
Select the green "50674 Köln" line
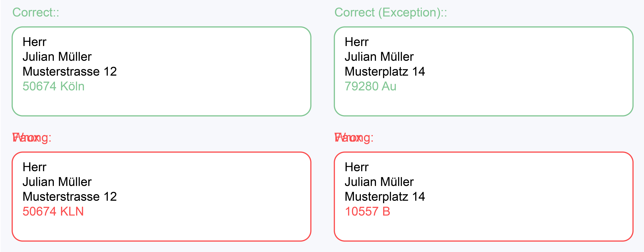(x=53, y=86)
